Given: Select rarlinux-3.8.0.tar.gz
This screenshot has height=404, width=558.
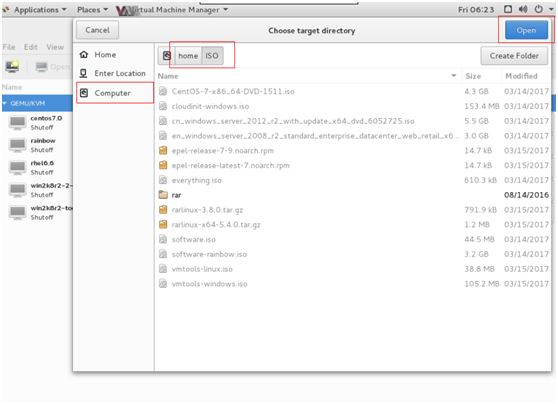Looking at the screenshot, I should coord(353,210).
